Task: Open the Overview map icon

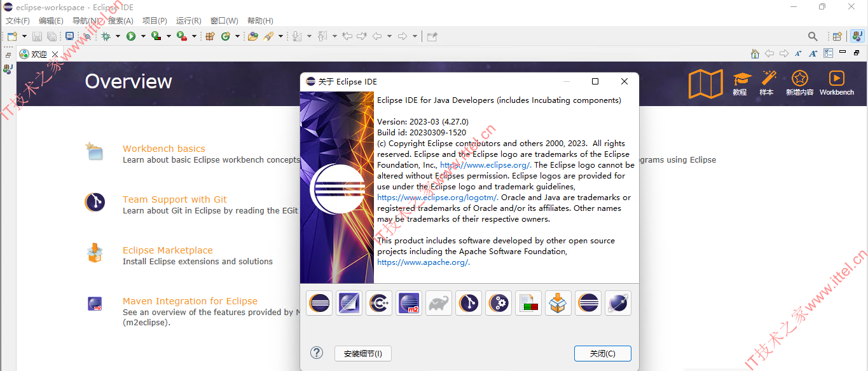Action: (x=706, y=84)
